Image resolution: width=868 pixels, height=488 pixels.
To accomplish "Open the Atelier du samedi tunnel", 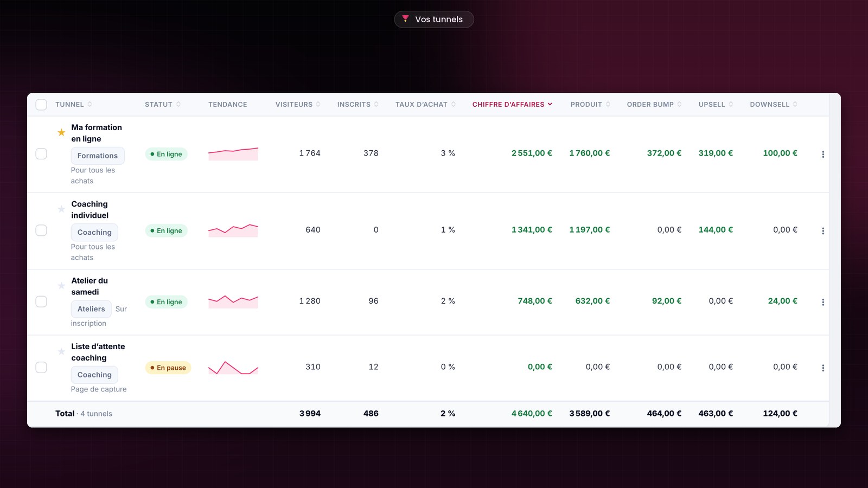I will point(90,286).
